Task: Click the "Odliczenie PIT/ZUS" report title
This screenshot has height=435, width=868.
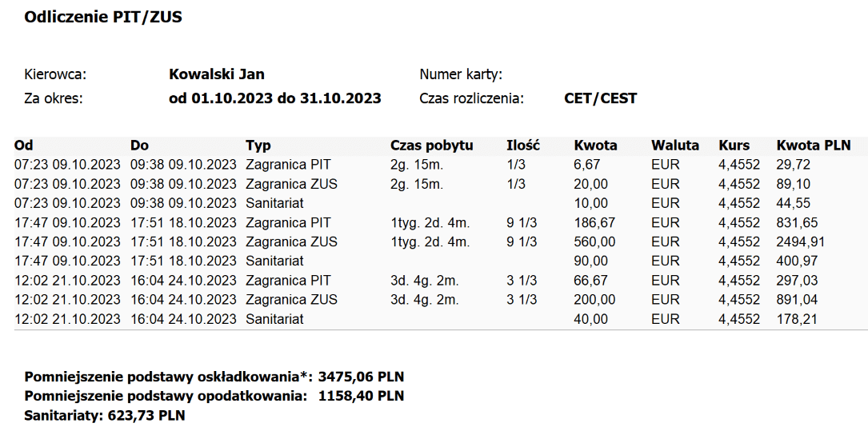Action: click(x=103, y=17)
